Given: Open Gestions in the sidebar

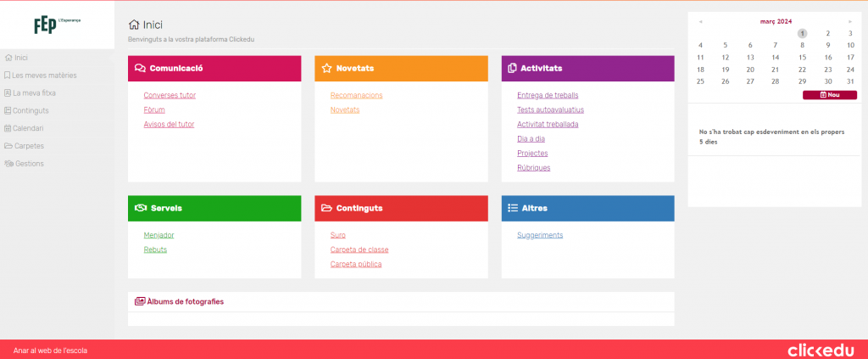Looking at the screenshot, I should [x=29, y=164].
